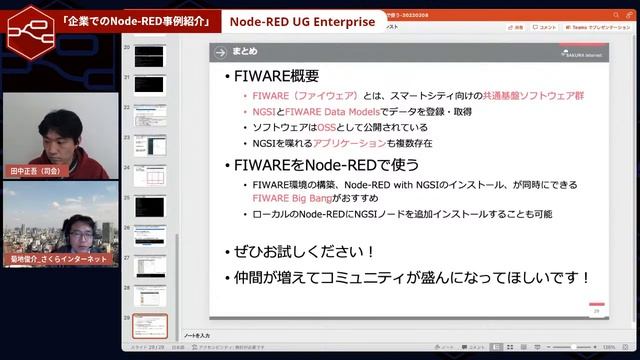Screen dimensions: 640x360
Task: Select the highlighted slide 29 thumbnail
Action: [150, 326]
